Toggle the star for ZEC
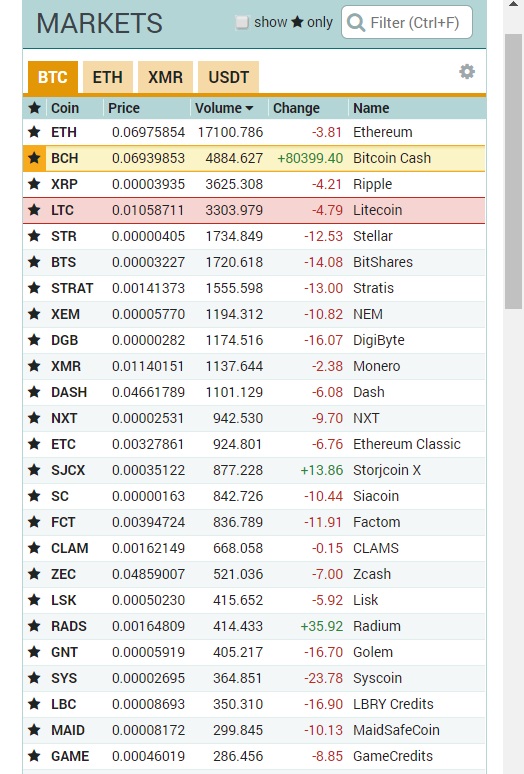The height and width of the screenshot is (774, 524). [x=34, y=574]
